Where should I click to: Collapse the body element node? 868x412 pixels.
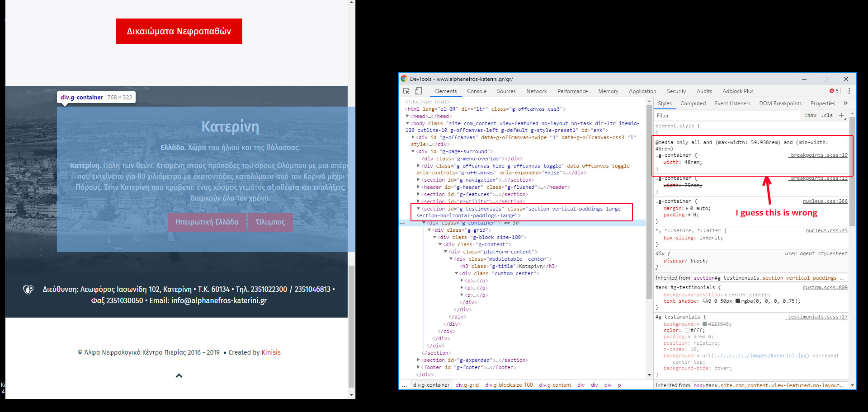click(407, 123)
